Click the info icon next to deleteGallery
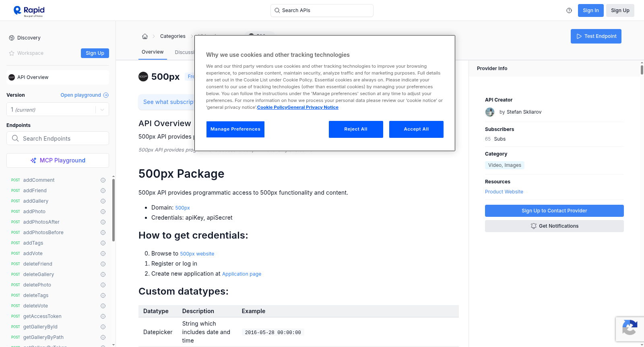Image resolution: width=644 pixels, height=347 pixels. 103,274
